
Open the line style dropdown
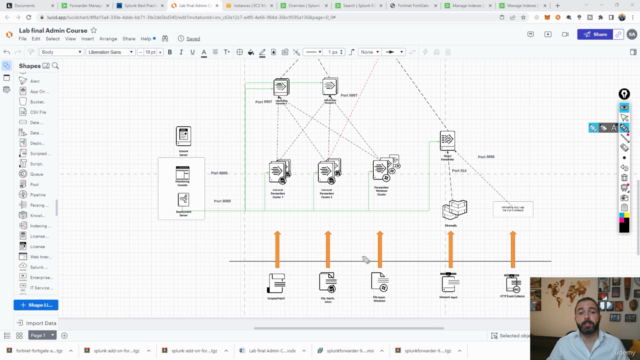point(313,52)
